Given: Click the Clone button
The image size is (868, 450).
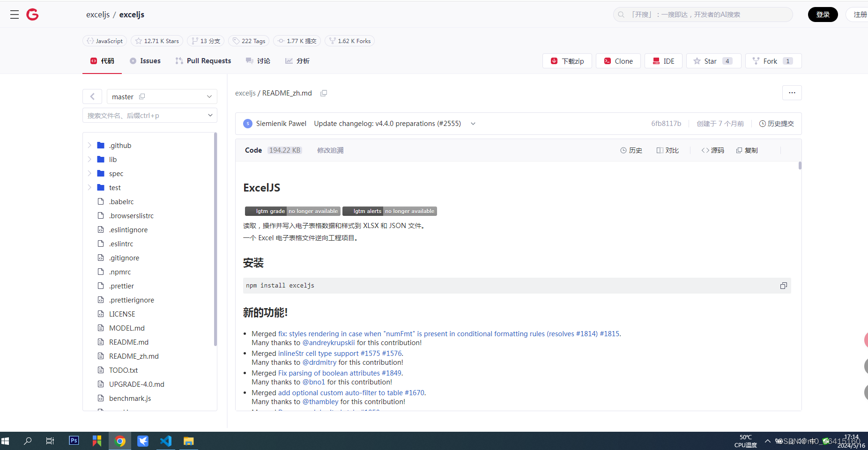Looking at the screenshot, I should [x=618, y=61].
